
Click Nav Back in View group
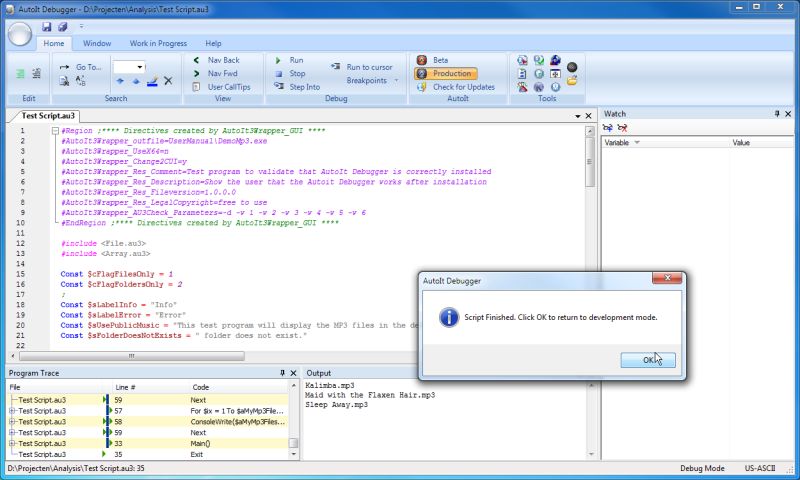click(x=216, y=60)
